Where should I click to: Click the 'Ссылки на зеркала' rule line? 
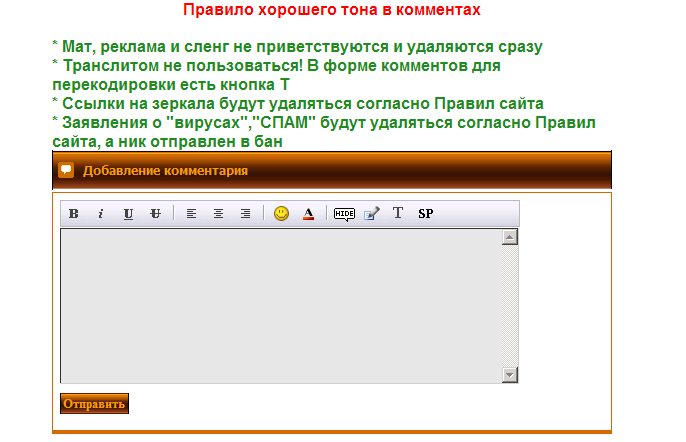point(298,104)
